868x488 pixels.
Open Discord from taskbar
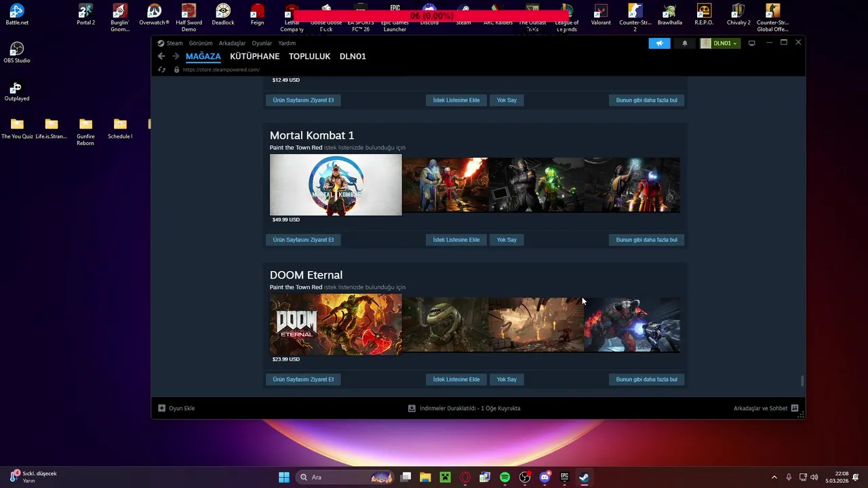545,477
